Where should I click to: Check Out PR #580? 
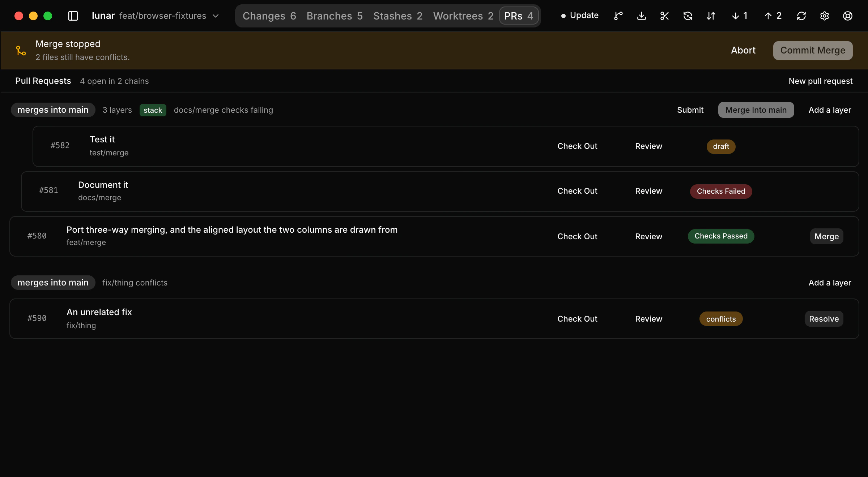tap(577, 236)
